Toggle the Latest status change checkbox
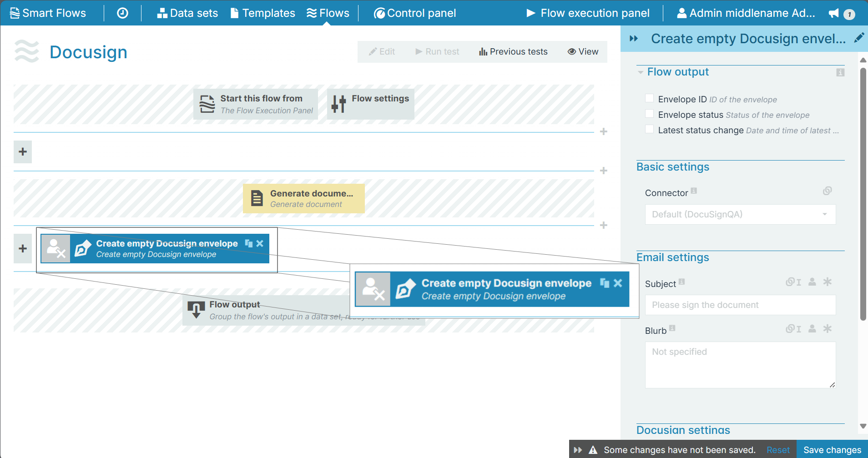The height and width of the screenshot is (458, 868). pos(649,129)
